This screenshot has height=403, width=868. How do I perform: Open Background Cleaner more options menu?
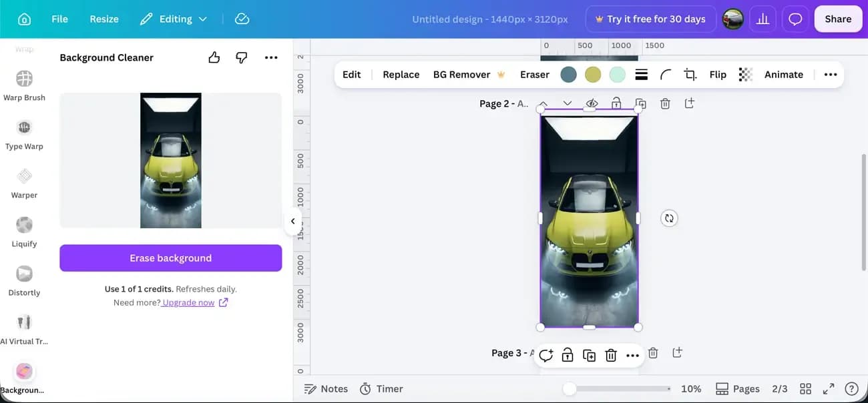[x=270, y=57]
